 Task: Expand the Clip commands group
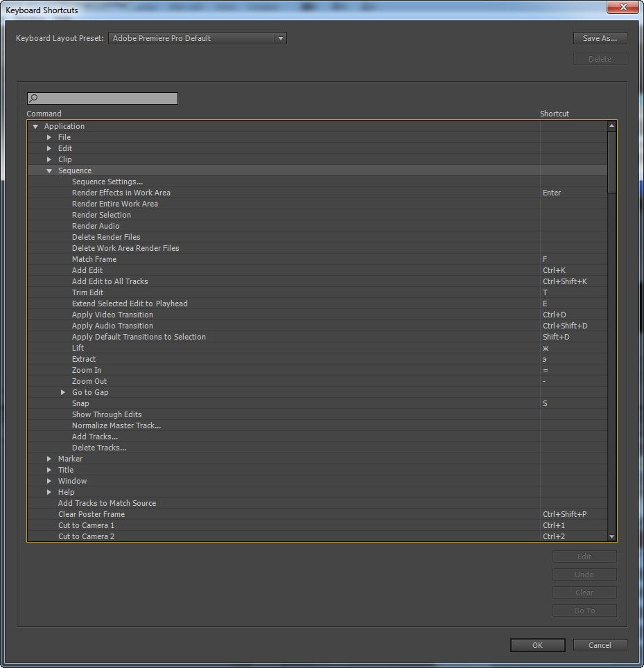(49, 159)
